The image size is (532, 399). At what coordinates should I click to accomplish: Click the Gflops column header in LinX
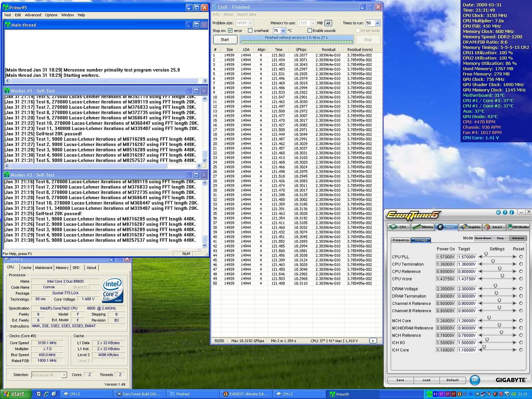click(301, 50)
